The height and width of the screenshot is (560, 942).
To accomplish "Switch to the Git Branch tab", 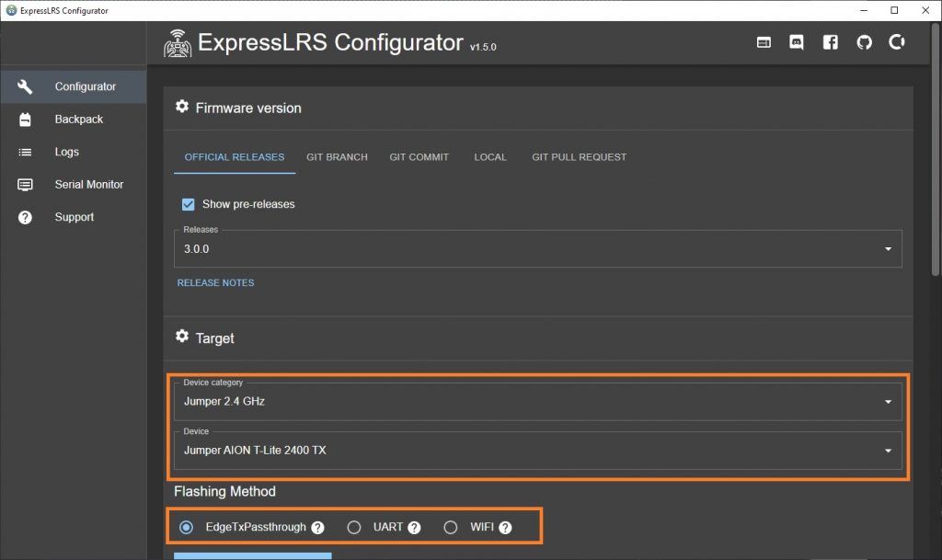I will pyautogui.click(x=337, y=157).
